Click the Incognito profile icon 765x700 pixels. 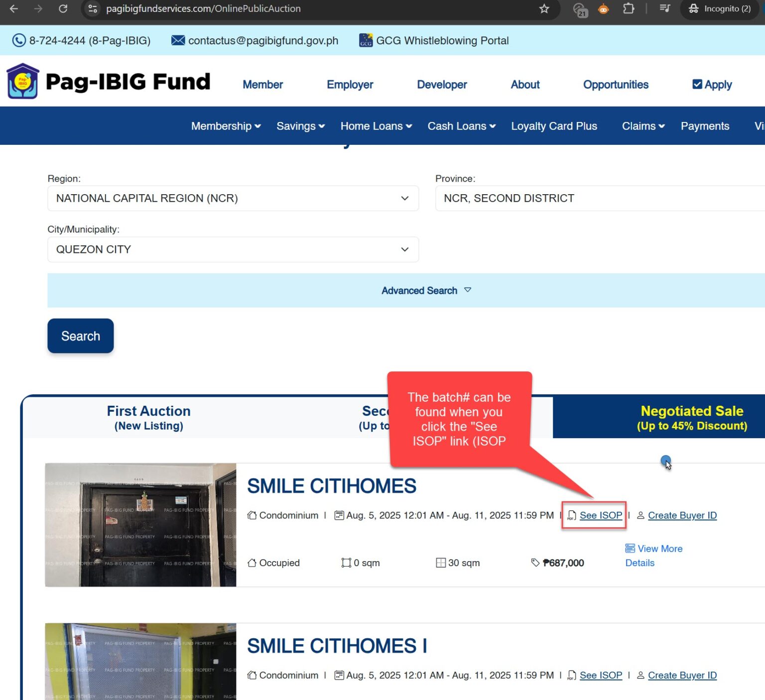click(694, 8)
